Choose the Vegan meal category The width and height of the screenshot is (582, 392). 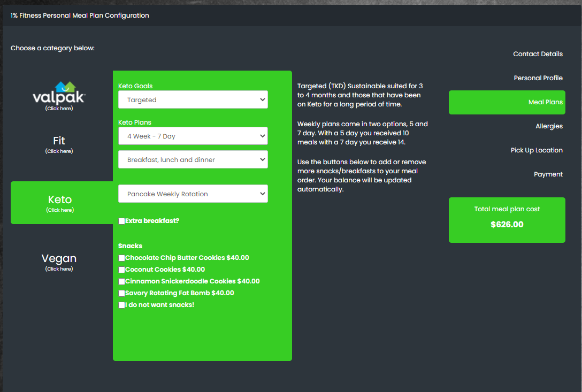(59, 262)
